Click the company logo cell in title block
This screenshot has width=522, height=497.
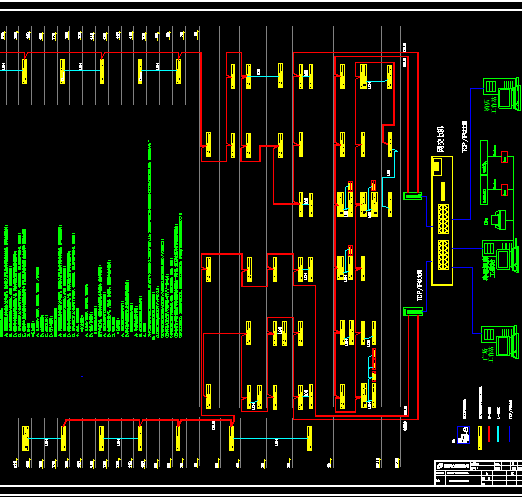tap(453, 466)
